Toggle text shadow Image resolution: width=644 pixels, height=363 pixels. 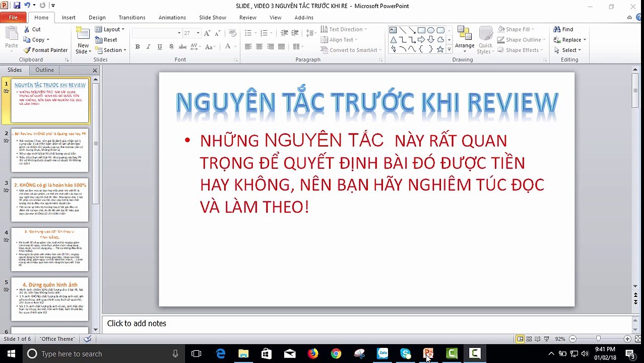click(x=171, y=46)
